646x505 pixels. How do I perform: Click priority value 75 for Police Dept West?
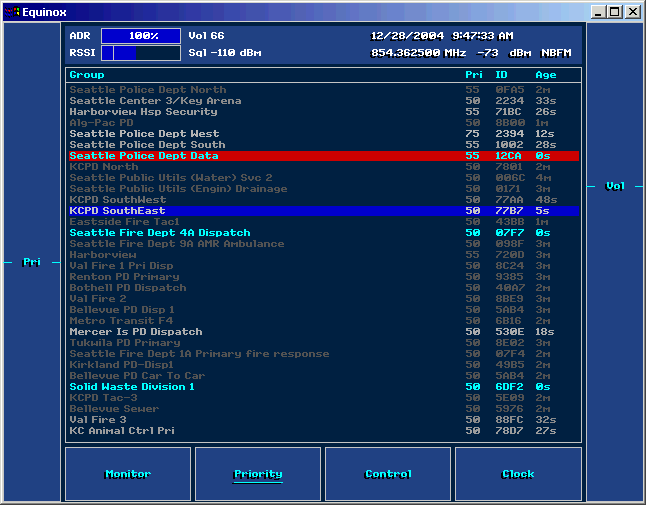point(472,134)
